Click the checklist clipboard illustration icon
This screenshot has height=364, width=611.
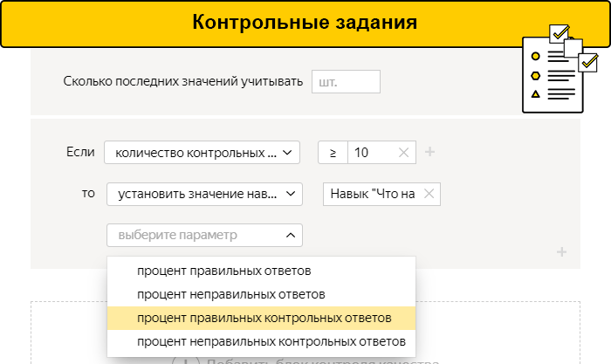point(559,72)
